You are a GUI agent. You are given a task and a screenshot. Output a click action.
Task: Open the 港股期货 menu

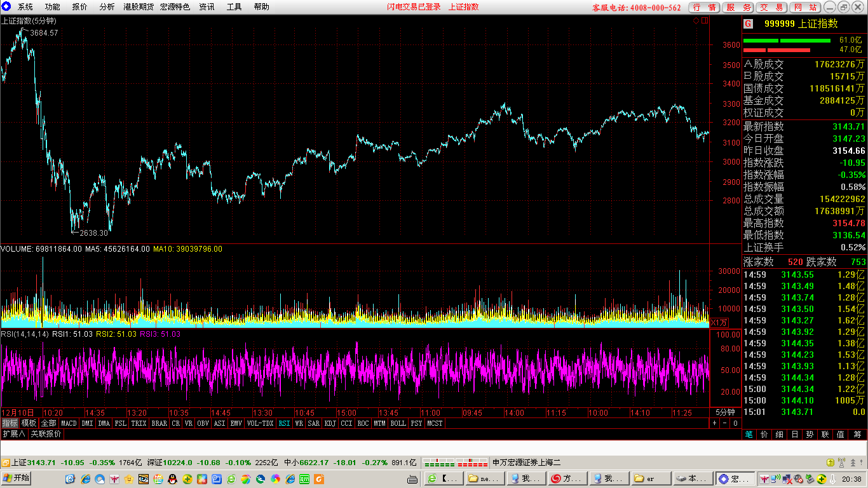point(139,7)
